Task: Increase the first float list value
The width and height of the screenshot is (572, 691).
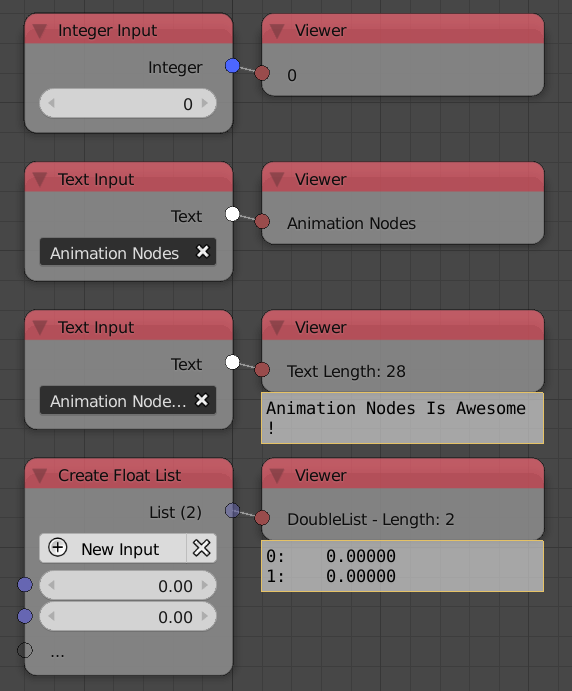Action: pyautogui.click(x=204, y=585)
